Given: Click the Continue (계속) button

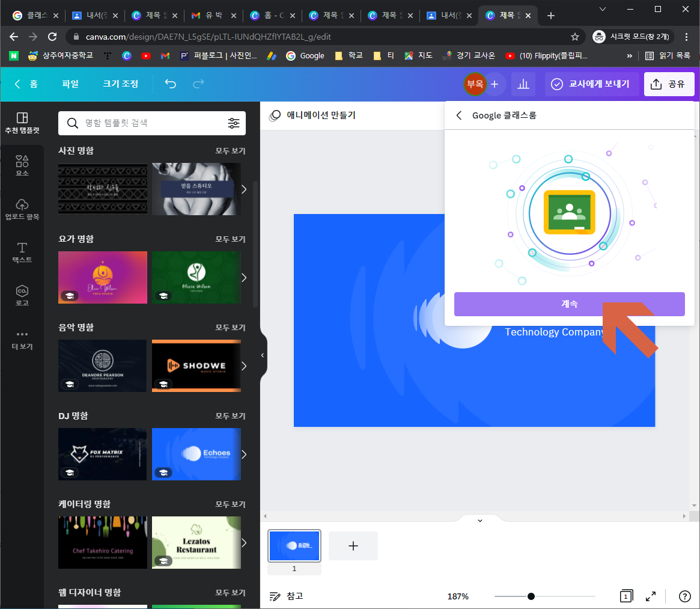Looking at the screenshot, I should (x=569, y=304).
